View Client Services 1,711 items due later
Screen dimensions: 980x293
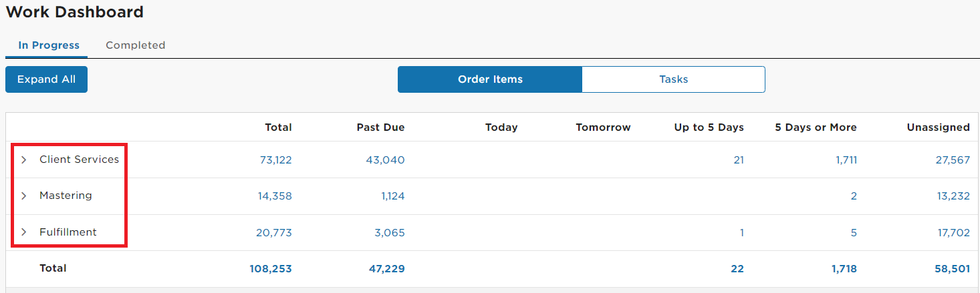pos(846,160)
